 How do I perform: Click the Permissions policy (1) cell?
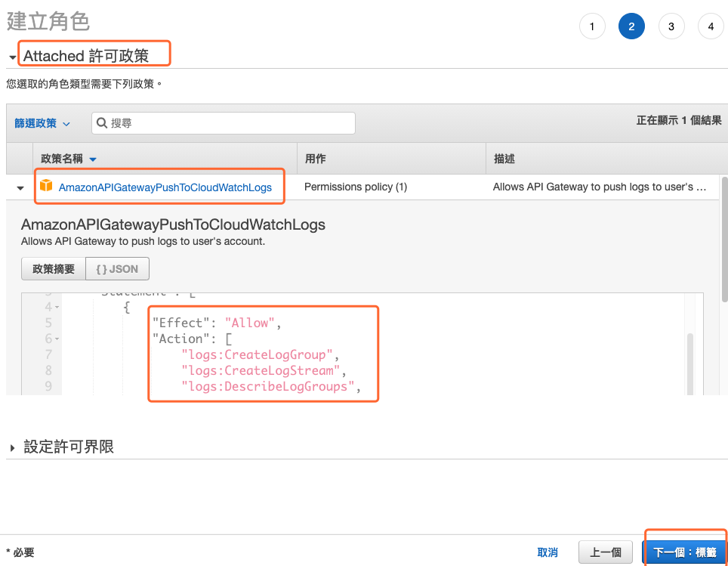(x=356, y=187)
